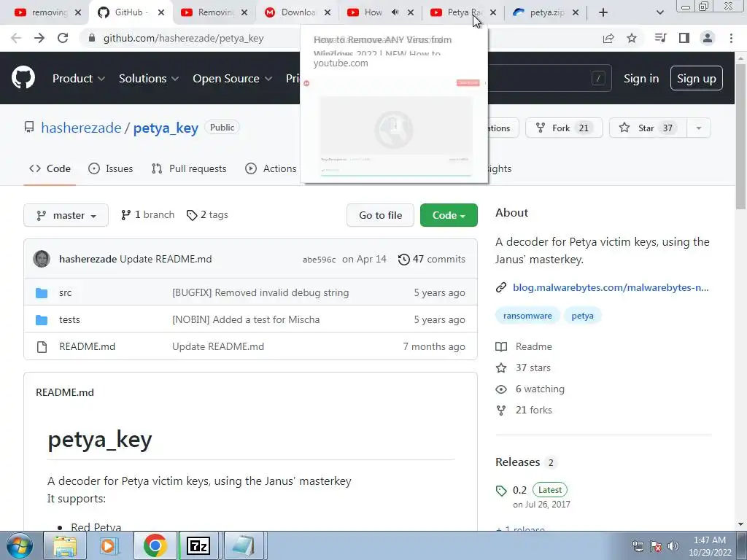This screenshot has width=747, height=560.
Task: Expand the Star lists dropdown arrow
Action: [x=698, y=128]
